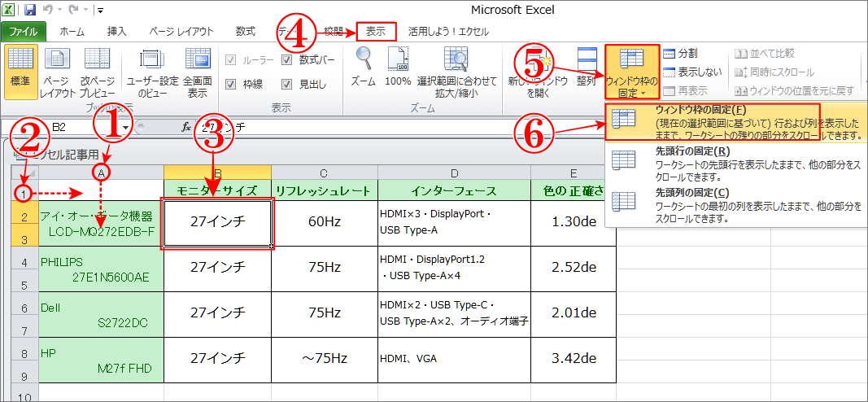Toggle the 数式バー checkbox
This screenshot has height=402, width=868.
tap(286, 59)
